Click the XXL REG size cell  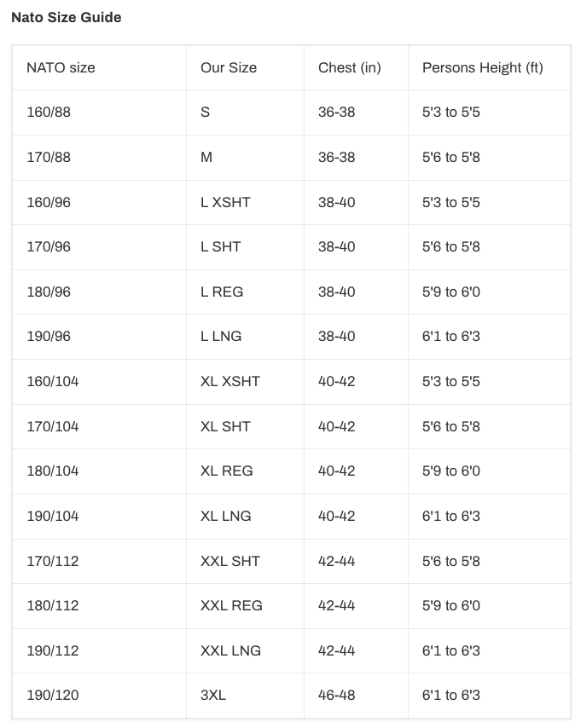tap(231, 605)
